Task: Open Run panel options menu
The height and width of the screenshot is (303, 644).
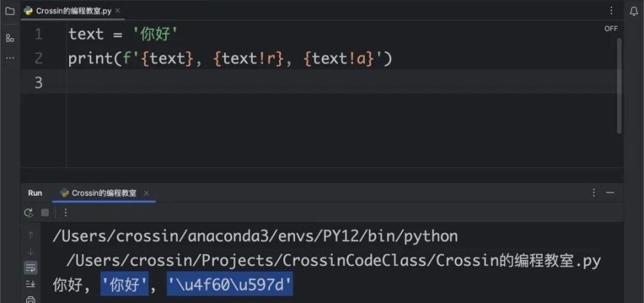Action: pyautogui.click(x=594, y=193)
